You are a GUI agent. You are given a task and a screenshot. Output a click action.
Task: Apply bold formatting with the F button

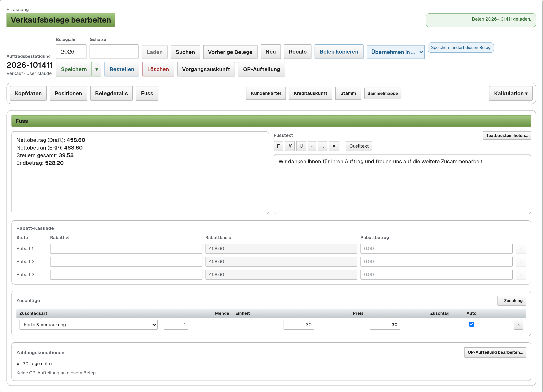[x=278, y=146]
